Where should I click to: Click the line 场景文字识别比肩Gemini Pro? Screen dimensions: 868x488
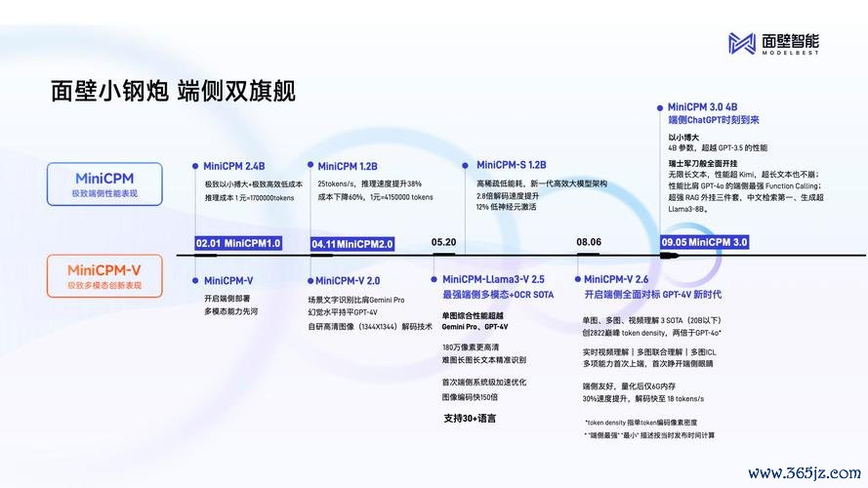[356, 300]
